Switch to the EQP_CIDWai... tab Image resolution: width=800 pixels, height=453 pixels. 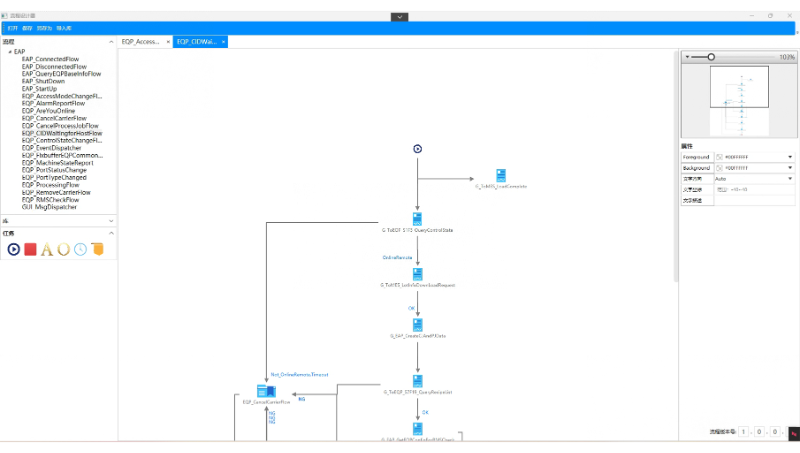click(x=197, y=42)
